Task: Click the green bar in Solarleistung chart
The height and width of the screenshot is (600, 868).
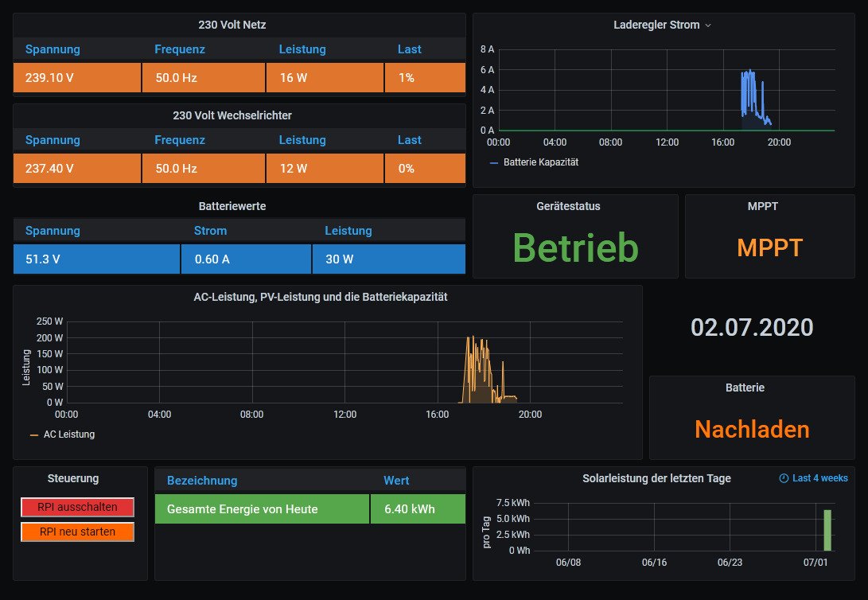Action: 827,530
